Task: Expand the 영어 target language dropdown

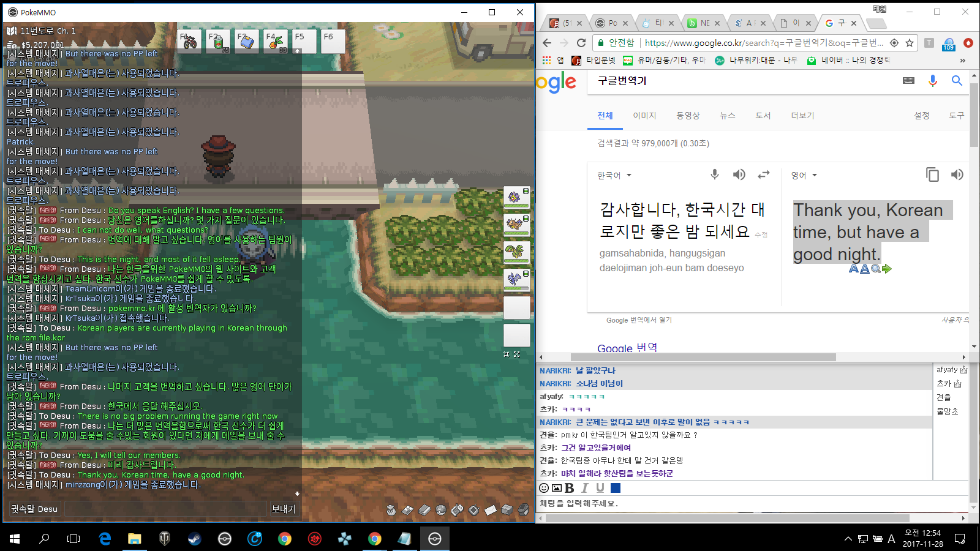Action: pos(804,176)
